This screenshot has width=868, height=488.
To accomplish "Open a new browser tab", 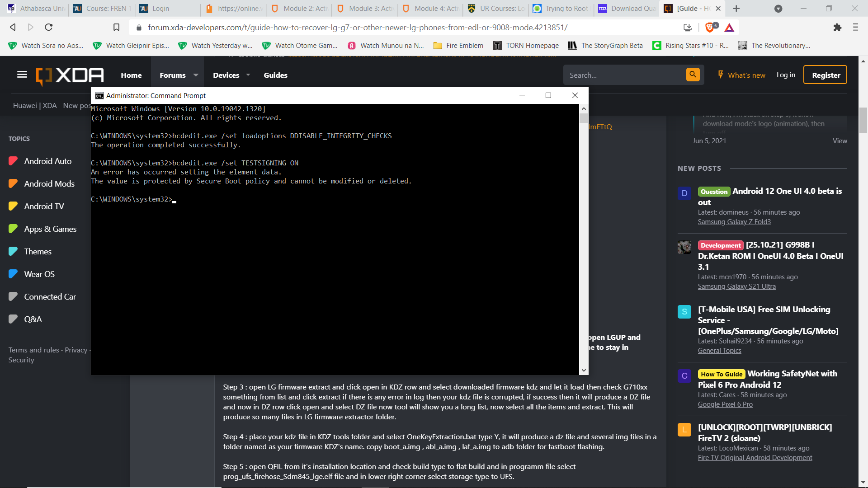I will 736,8.
